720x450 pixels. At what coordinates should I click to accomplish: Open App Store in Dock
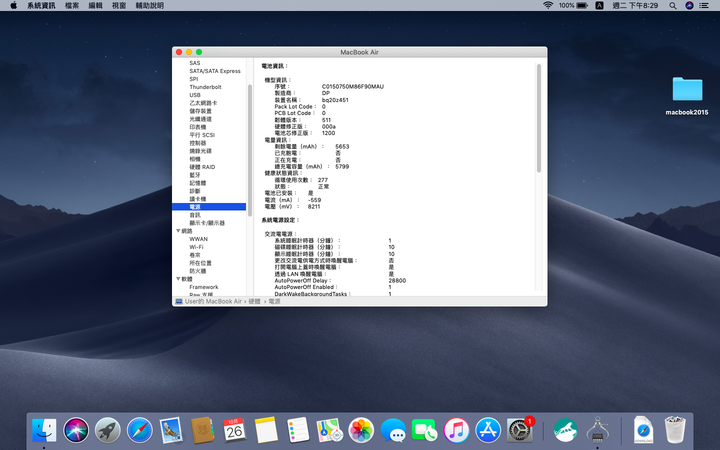point(488,431)
